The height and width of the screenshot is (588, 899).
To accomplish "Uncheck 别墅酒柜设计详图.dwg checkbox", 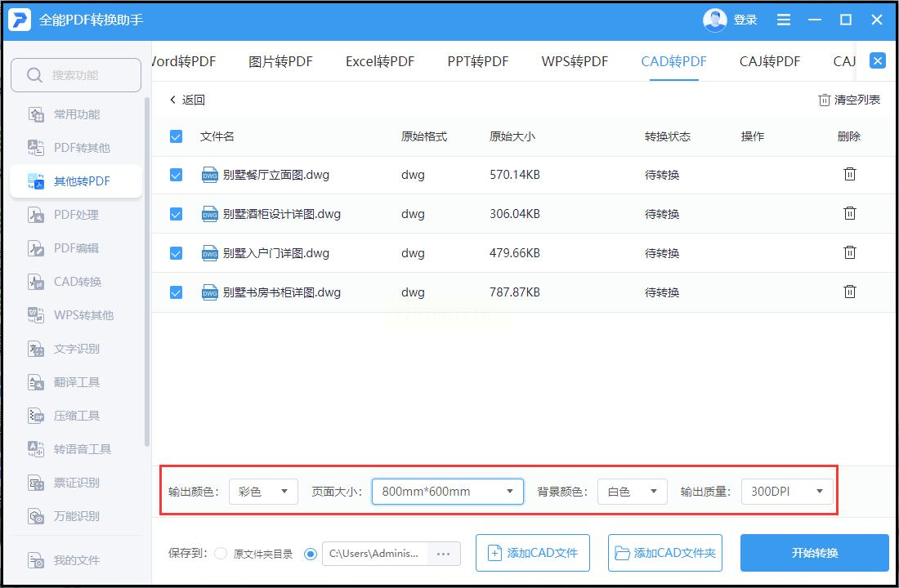I will 176,214.
